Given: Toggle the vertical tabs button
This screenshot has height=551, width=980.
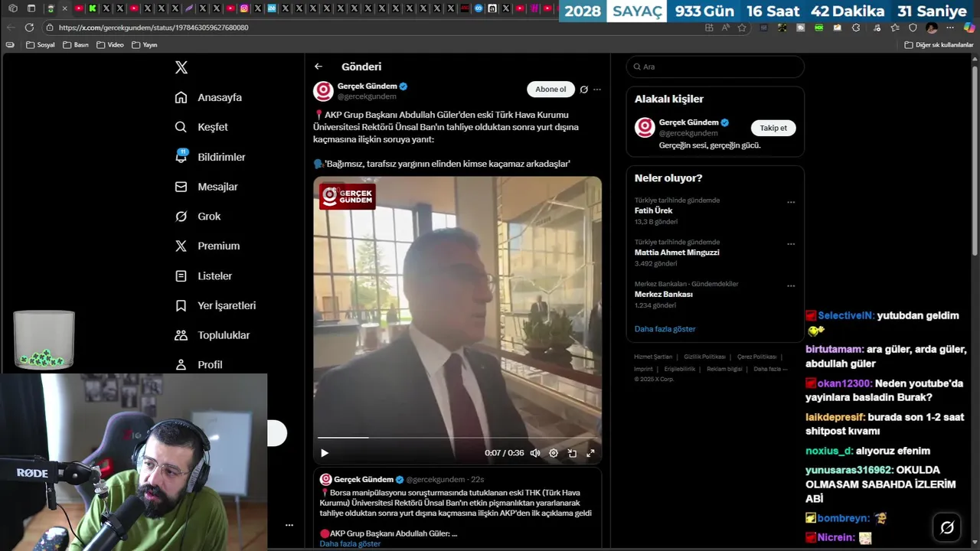Looking at the screenshot, I should point(31,8).
